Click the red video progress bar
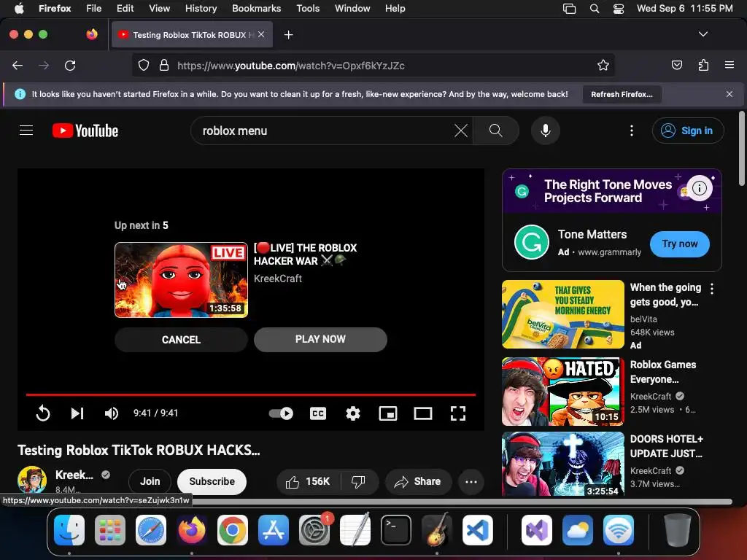 251,394
